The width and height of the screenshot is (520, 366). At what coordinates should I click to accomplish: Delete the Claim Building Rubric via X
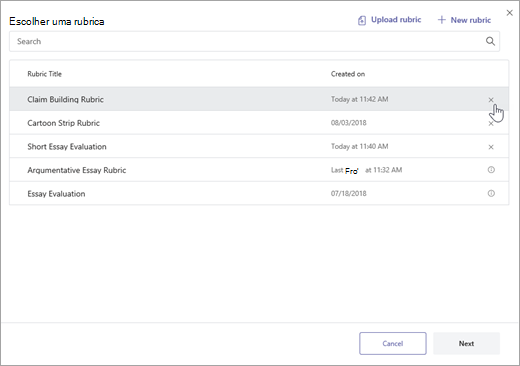coord(491,100)
